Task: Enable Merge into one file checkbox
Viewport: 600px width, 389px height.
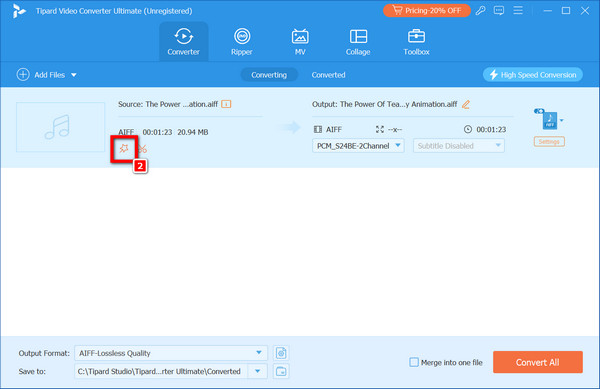Action: (414, 362)
